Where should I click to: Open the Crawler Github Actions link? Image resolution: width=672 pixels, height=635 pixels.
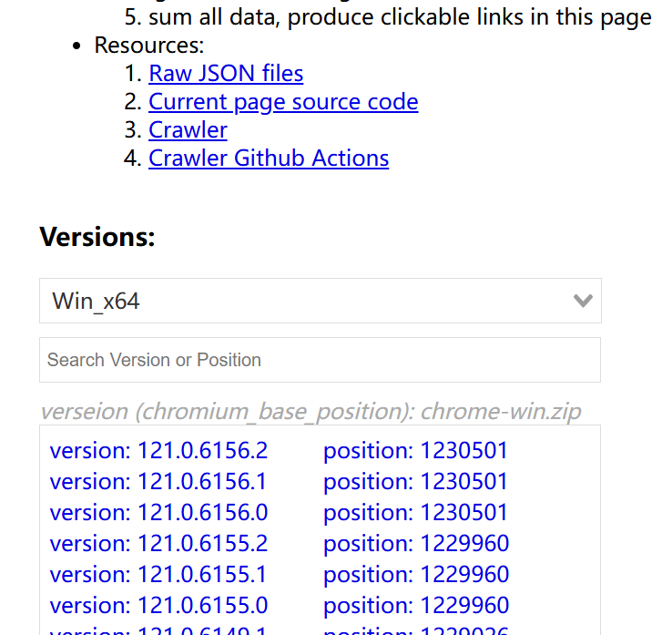(269, 159)
